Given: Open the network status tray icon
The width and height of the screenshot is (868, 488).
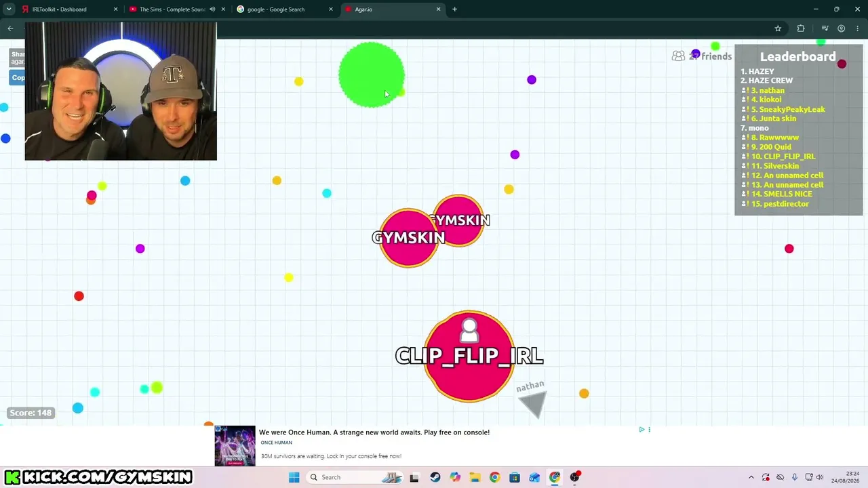Looking at the screenshot, I should [809, 477].
